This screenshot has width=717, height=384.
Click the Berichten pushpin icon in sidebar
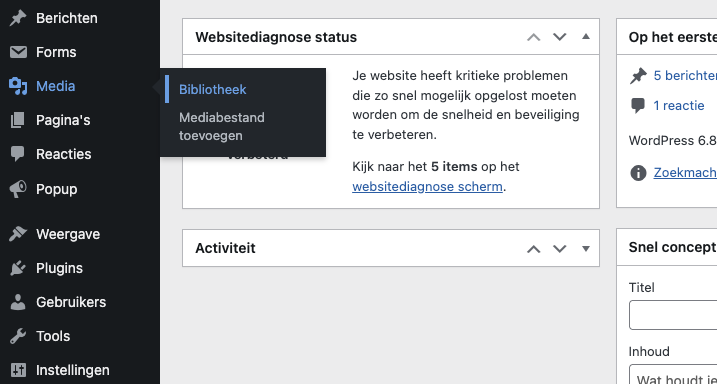[18, 18]
